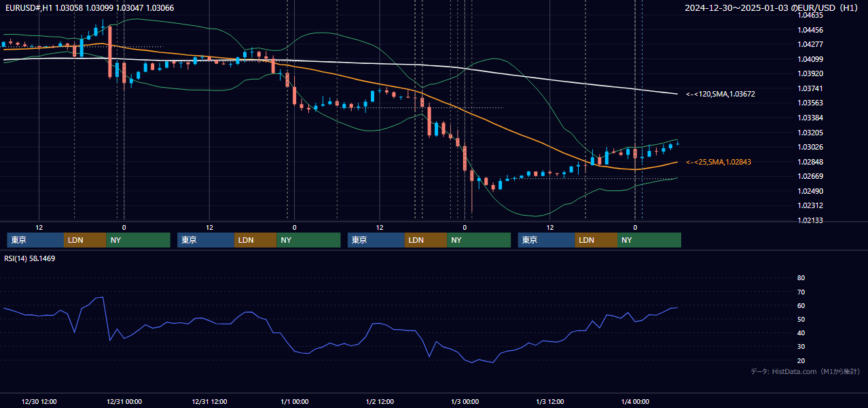Click RSI scale value 40

coord(801,333)
